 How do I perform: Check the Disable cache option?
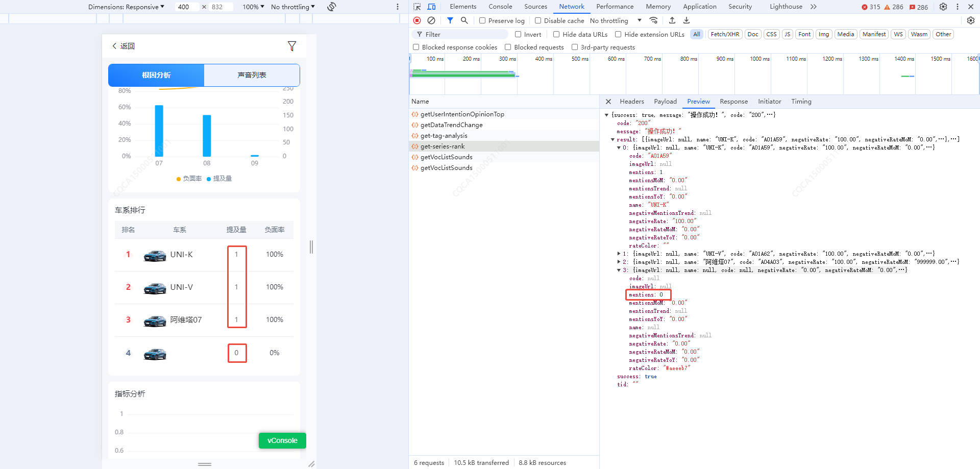538,20
